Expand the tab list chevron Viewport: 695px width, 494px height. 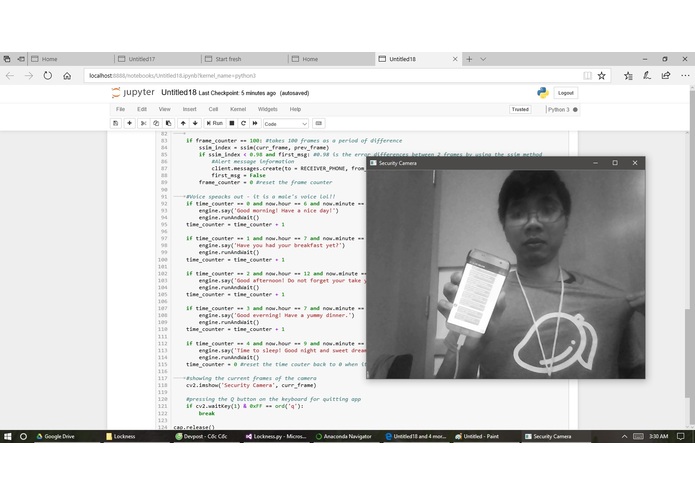point(483,59)
